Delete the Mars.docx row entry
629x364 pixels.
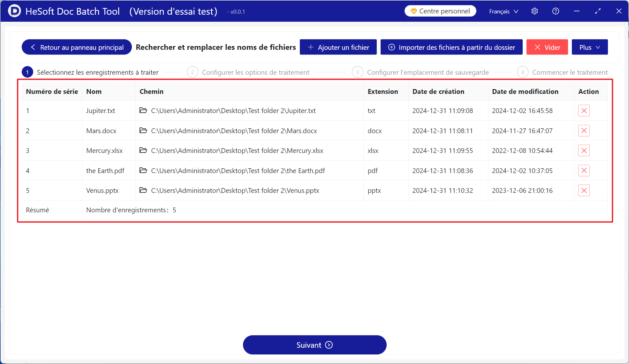pyautogui.click(x=584, y=131)
